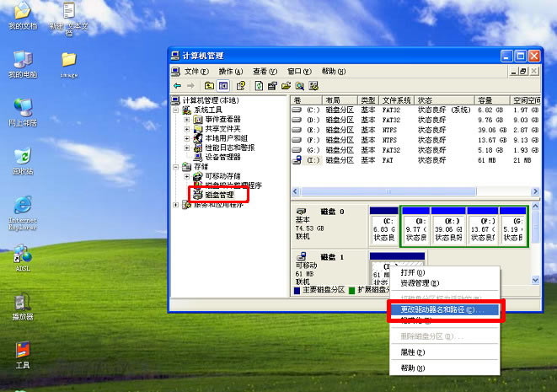Click the Up one level folder icon
This screenshot has height=392, width=557.
pos(209,86)
